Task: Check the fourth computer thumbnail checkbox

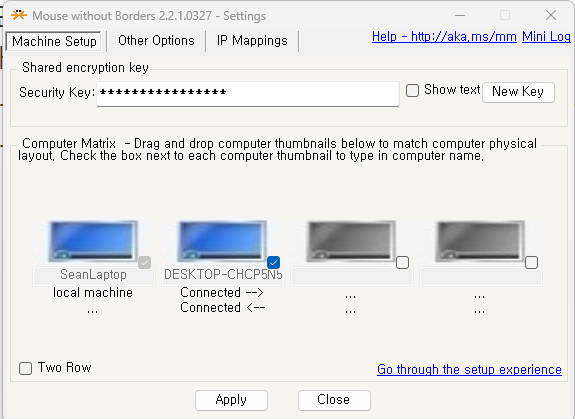Action: (x=531, y=262)
